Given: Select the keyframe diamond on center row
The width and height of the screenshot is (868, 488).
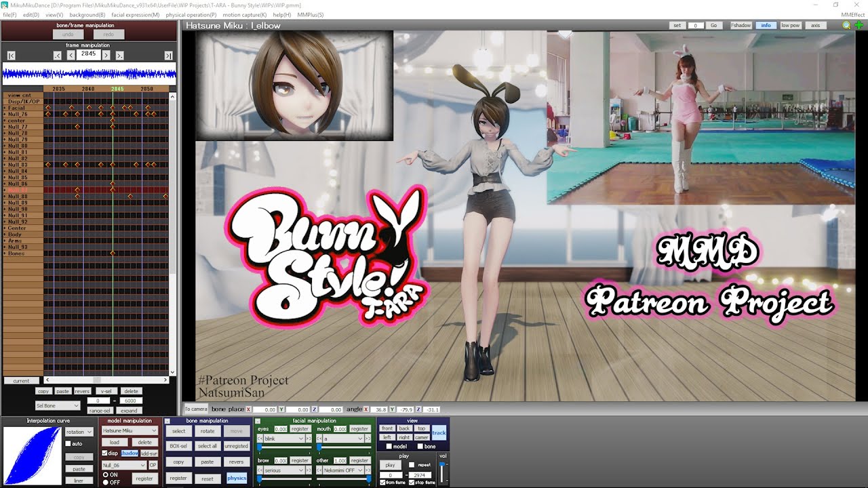Looking at the screenshot, I should (x=113, y=121).
